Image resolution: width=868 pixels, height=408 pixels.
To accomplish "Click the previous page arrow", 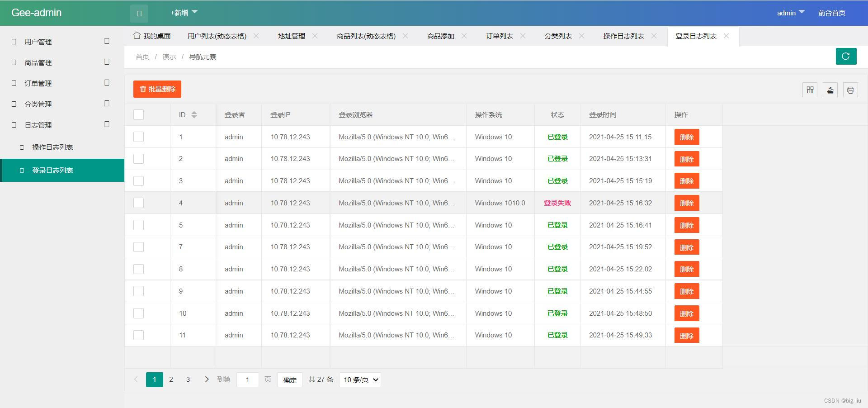I will tap(136, 380).
